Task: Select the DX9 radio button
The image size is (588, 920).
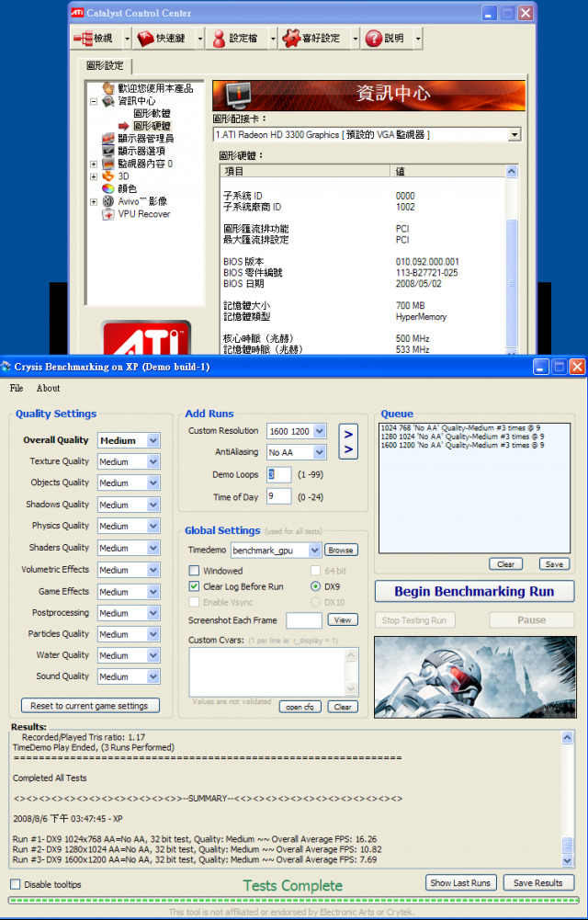Action: point(315,586)
